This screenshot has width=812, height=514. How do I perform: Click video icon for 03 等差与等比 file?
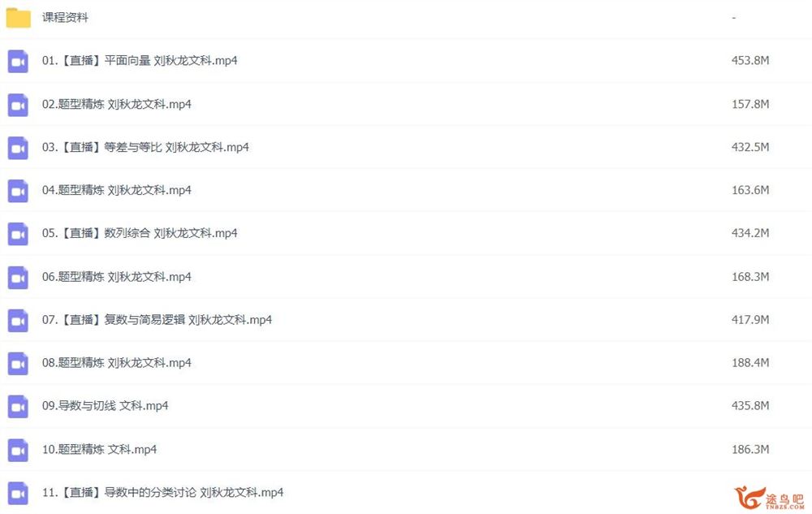(18, 148)
